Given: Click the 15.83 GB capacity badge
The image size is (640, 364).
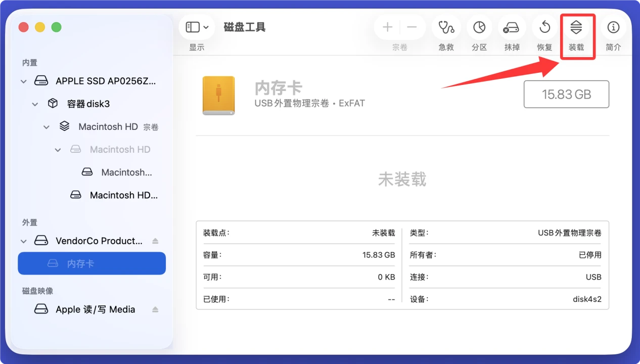Looking at the screenshot, I should click(x=566, y=94).
